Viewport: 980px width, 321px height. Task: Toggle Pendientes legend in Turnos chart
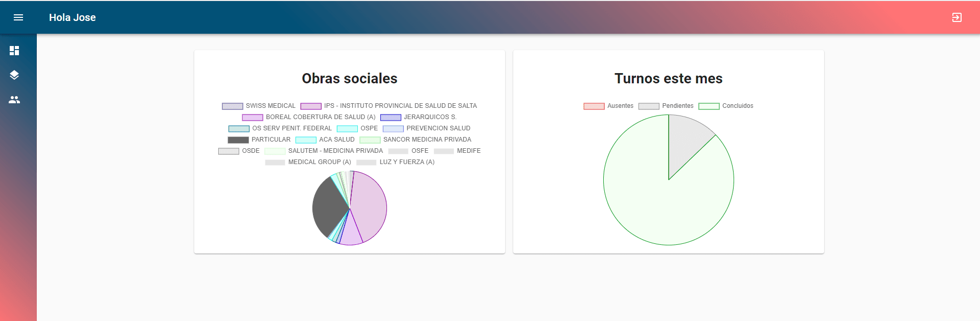pyautogui.click(x=666, y=106)
